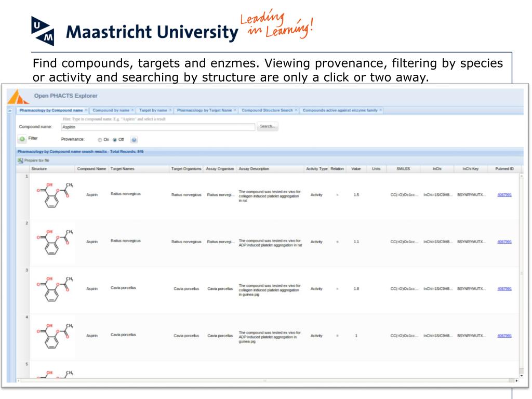Open the Pharmacology by Target Name tab
Viewport: 532px width, 399px height.
pyautogui.click(x=204, y=110)
